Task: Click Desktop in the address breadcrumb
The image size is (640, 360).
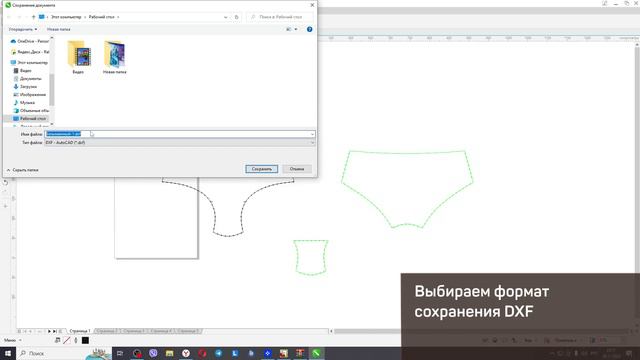Action: click(101, 17)
